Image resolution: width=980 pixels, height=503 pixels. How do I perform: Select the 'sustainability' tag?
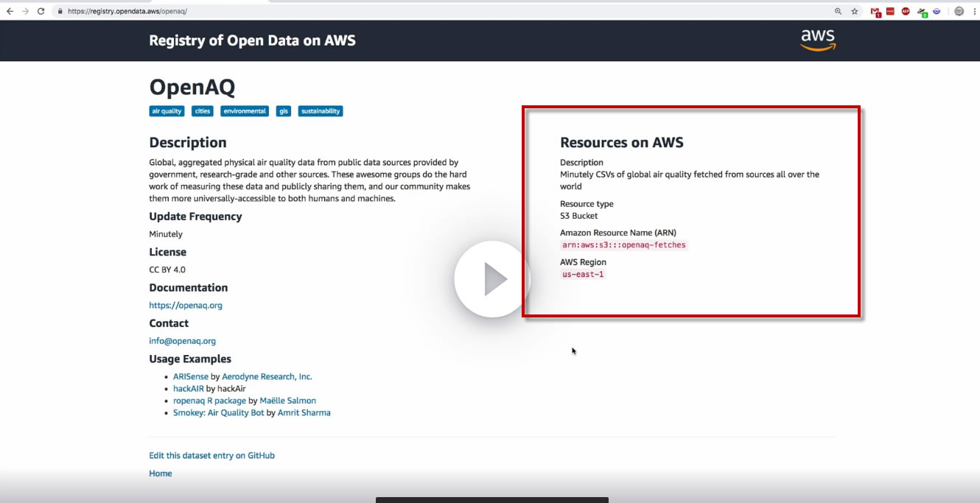pos(321,111)
